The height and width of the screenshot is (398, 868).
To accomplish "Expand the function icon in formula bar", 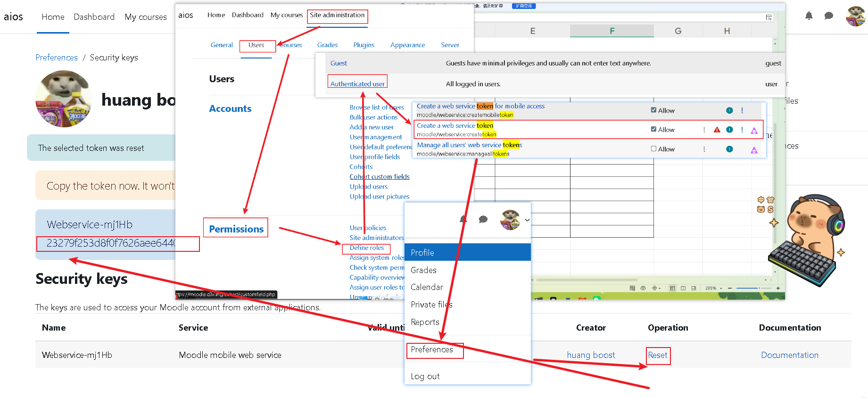I will (x=769, y=17).
